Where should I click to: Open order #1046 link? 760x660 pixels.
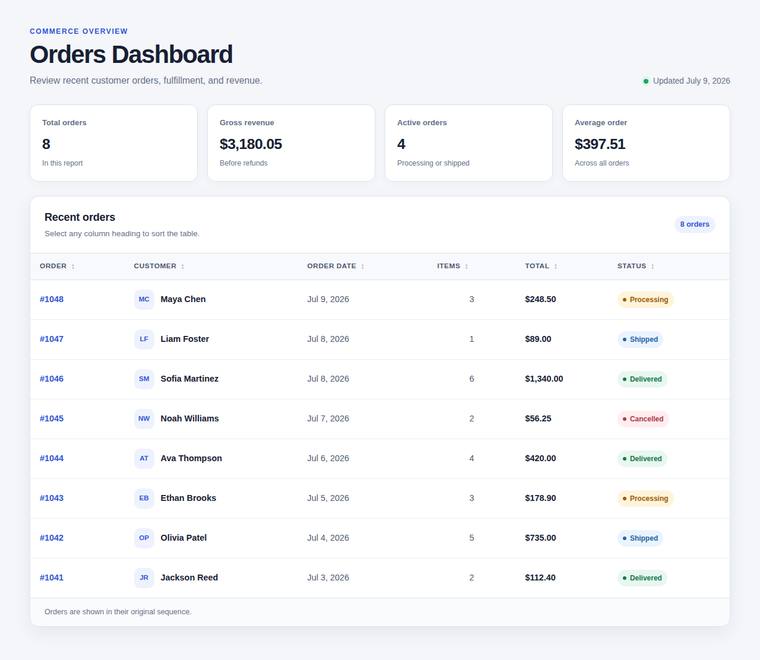pyautogui.click(x=51, y=379)
